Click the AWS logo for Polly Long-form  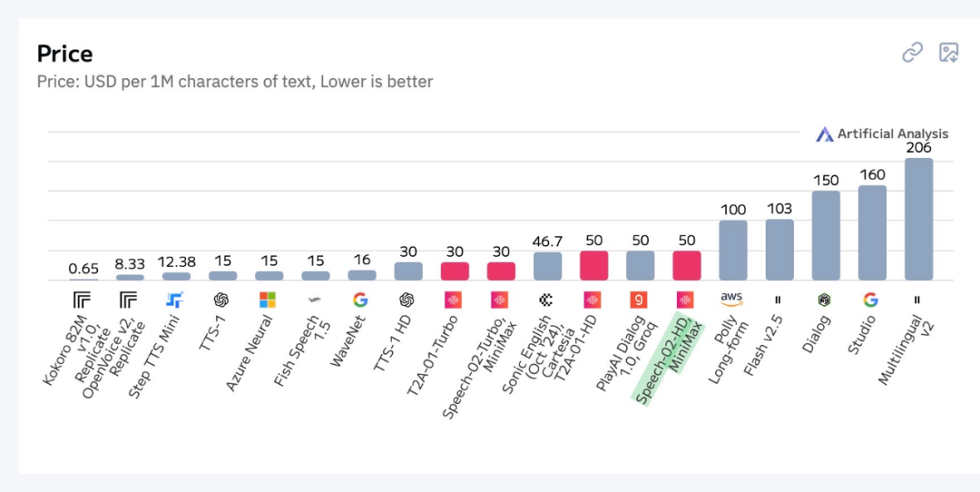click(732, 298)
